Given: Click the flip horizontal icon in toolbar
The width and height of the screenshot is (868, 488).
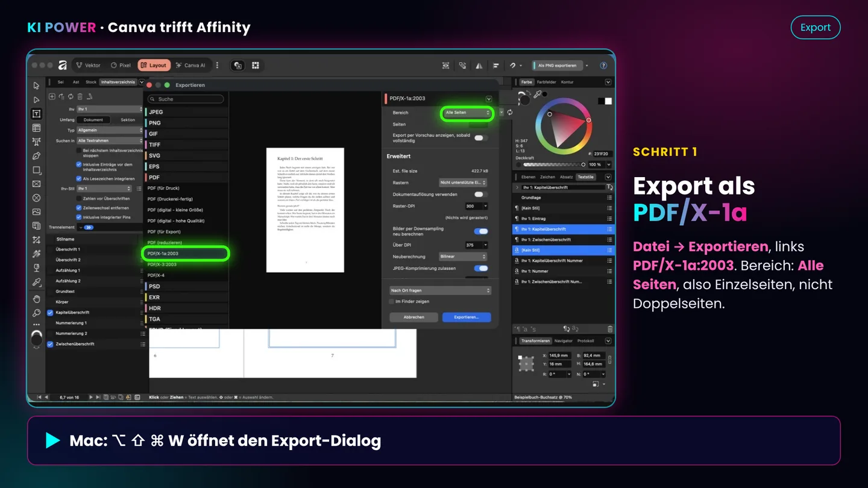Looking at the screenshot, I should click(x=479, y=65).
